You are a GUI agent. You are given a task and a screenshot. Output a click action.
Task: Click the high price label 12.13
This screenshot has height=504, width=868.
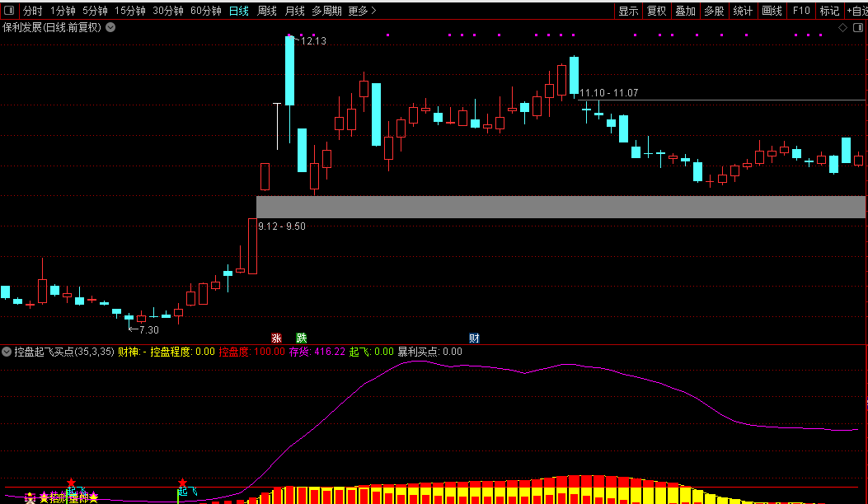coord(313,41)
